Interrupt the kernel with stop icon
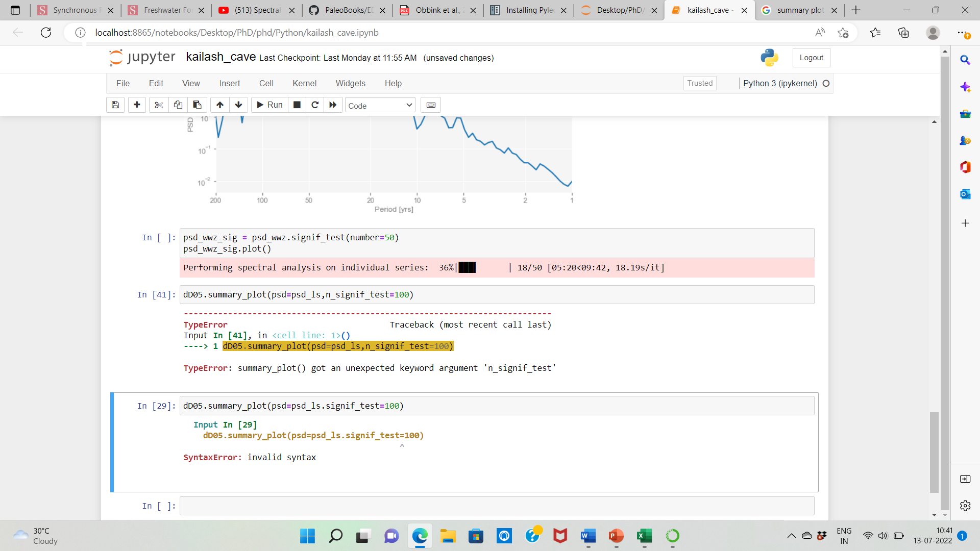Viewport: 980px width, 551px height. [297, 105]
